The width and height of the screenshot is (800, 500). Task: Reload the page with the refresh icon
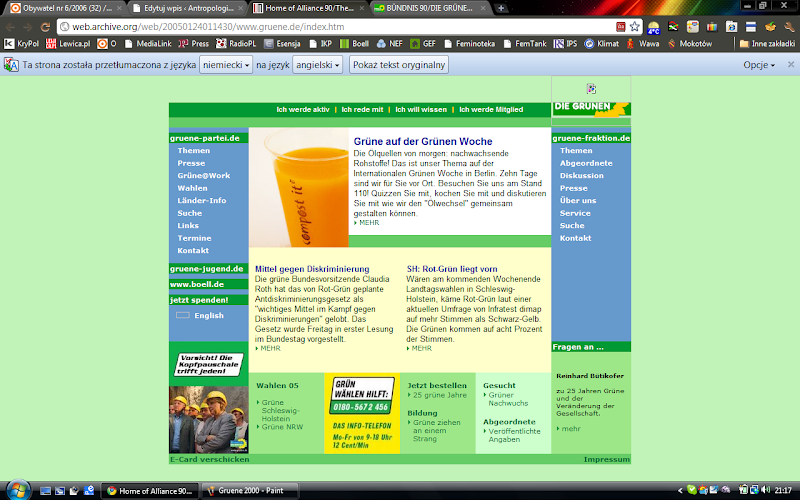click(x=45, y=27)
